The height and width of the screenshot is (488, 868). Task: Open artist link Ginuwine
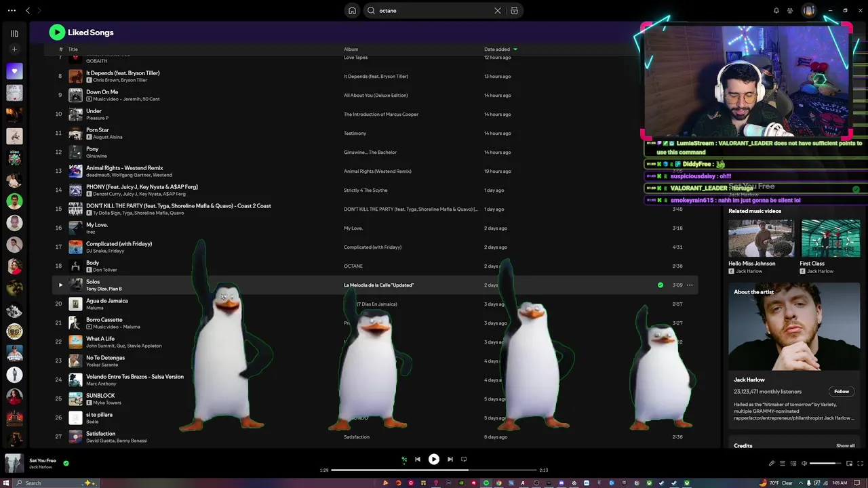point(96,156)
